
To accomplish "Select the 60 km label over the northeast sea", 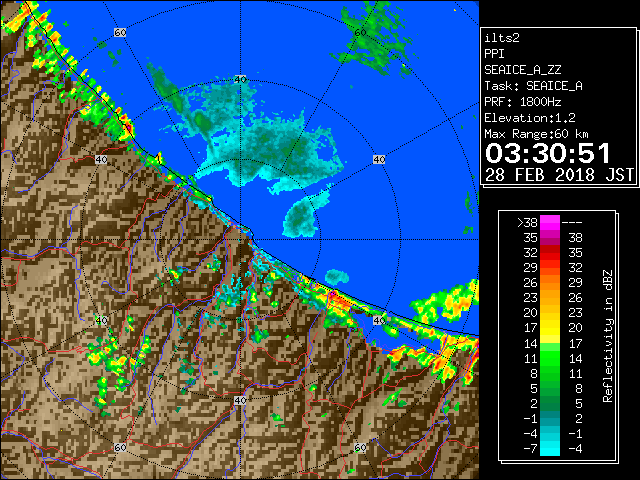I will [360, 32].
